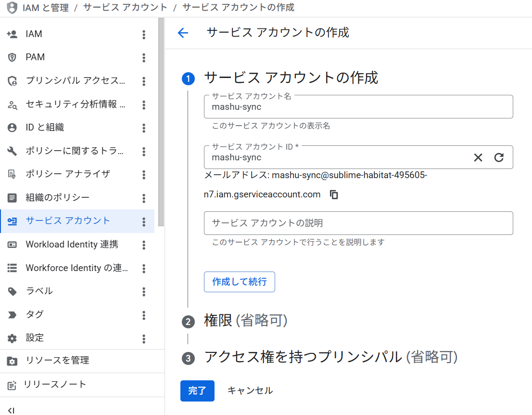Open the more options menu for セキュリティ分析情報
This screenshot has height=415, width=532.
(x=144, y=105)
